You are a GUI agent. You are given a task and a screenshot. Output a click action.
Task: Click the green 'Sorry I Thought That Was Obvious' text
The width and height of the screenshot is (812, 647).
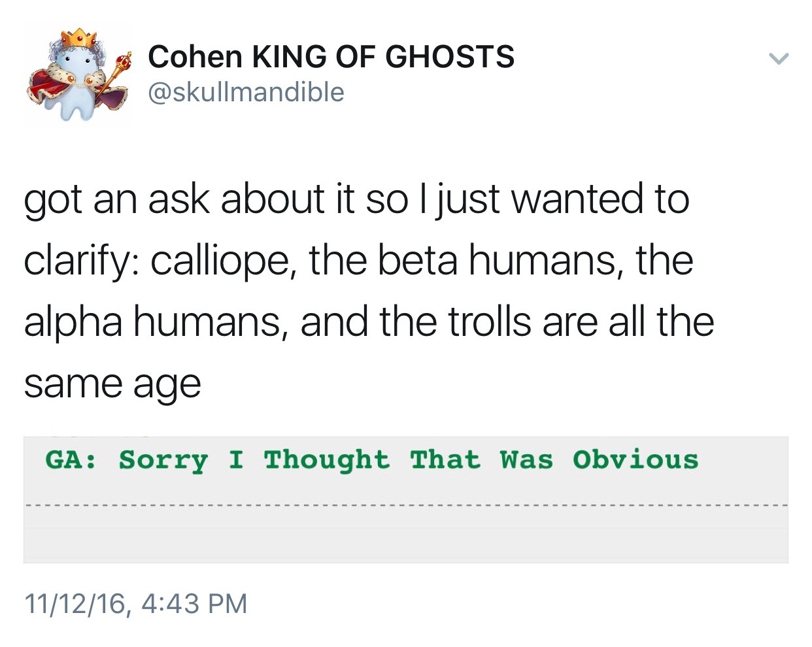[408, 460]
